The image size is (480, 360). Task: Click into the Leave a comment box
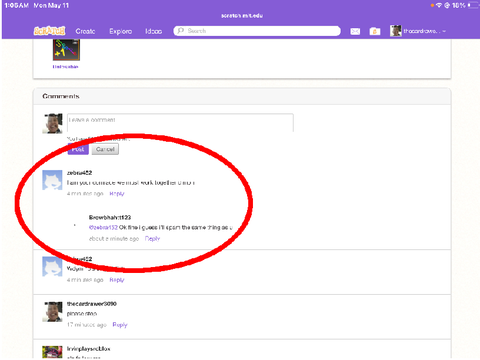(x=180, y=123)
